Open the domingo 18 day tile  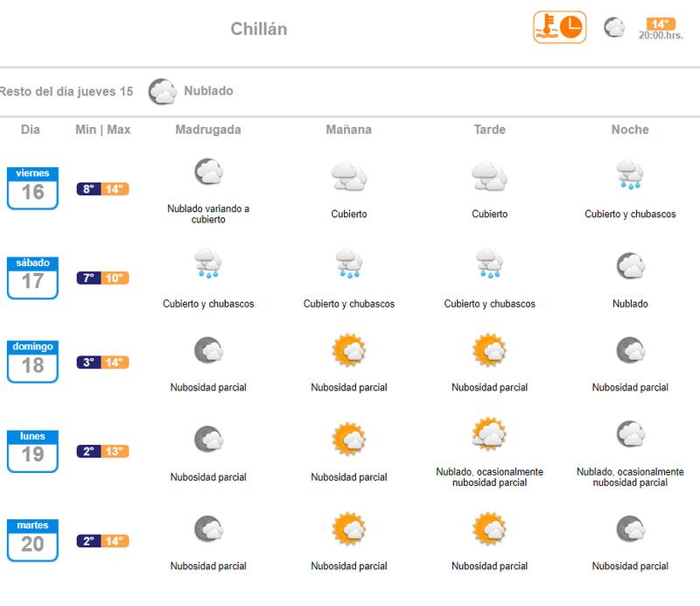coord(32,361)
